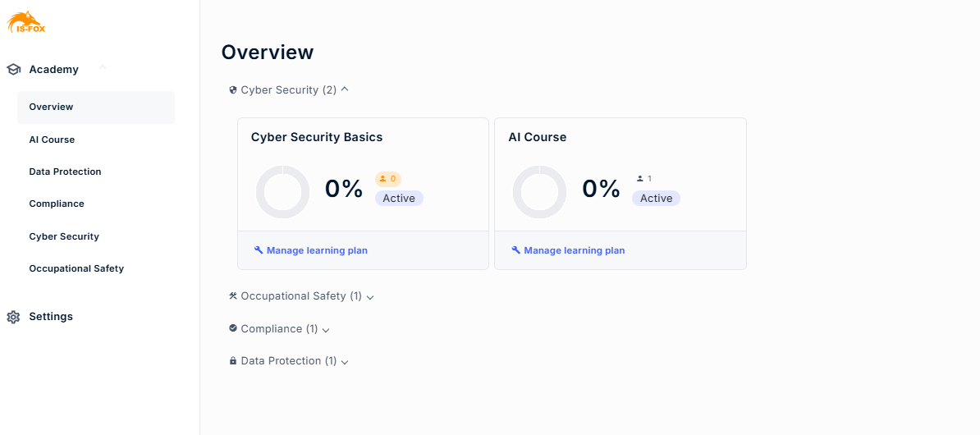This screenshot has width=980, height=435.
Task: Manage learning plan for Cyber Security Basics
Action: coord(311,250)
